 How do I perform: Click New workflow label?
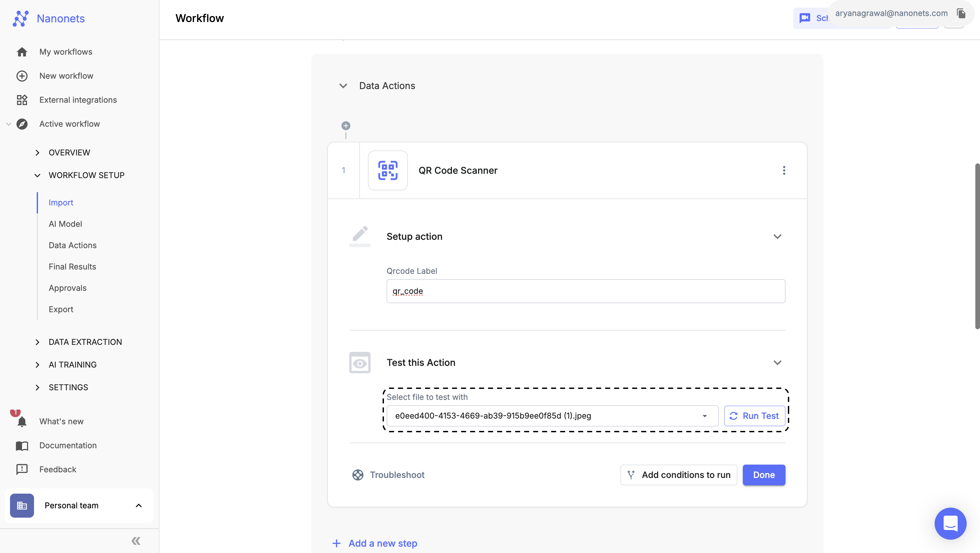pos(66,76)
